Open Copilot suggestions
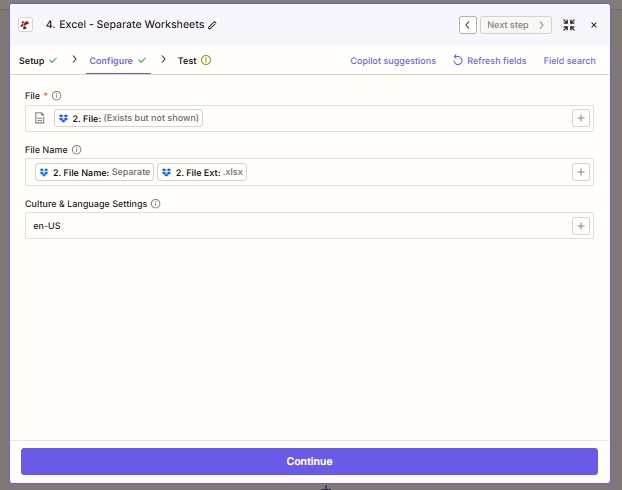This screenshot has height=490, width=622. [393, 61]
